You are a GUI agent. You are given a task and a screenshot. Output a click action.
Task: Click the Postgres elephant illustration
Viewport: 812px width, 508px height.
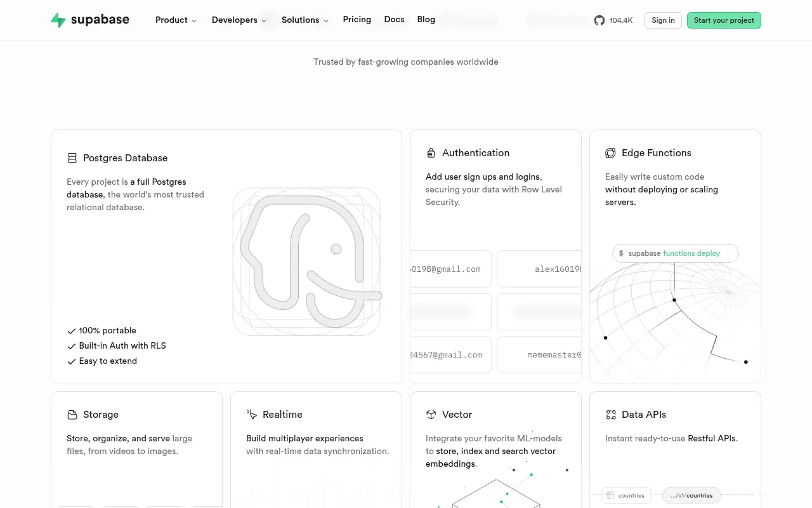point(307,262)
